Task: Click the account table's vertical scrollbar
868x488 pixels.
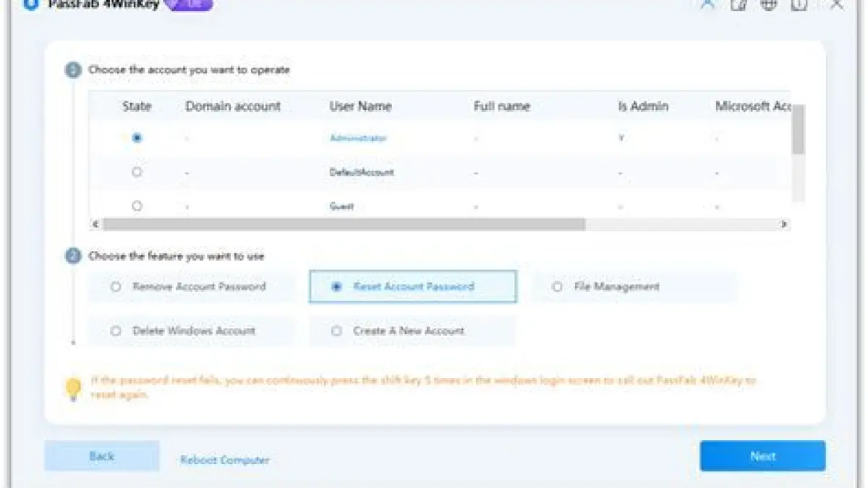Action: (798, 130)
